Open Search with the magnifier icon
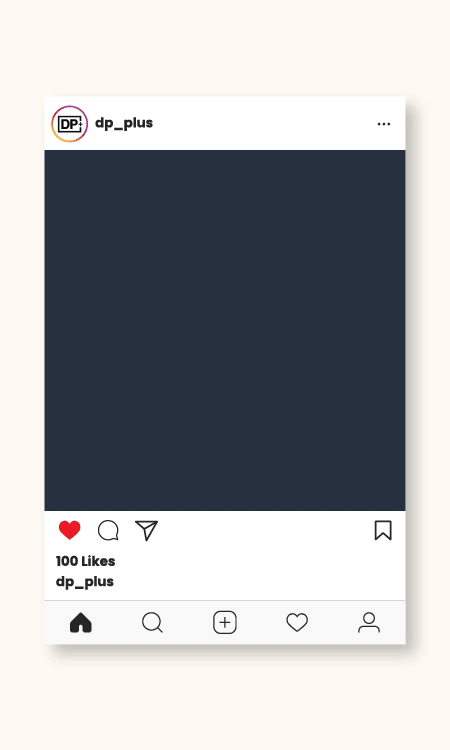Viewport: 450px width, 750px height. [x=153, y=623]
